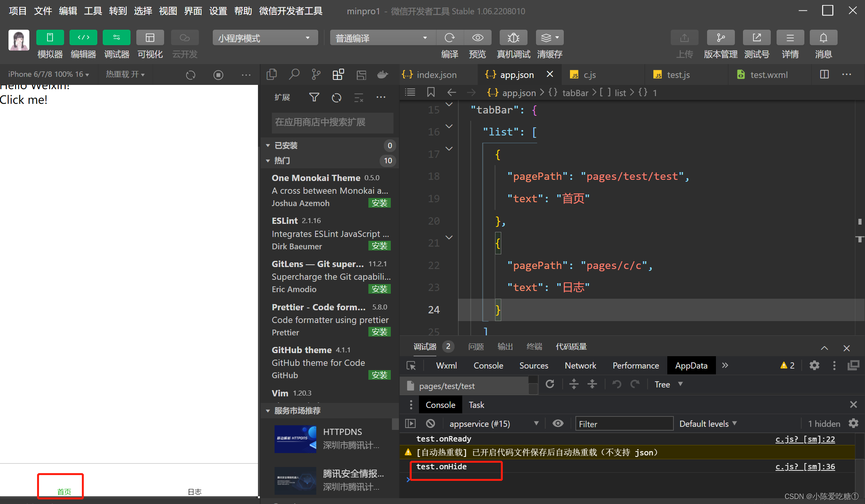Image resolution: width=865 pixels, height=504 pixels.
Task: Toggle the console live expression eye icon
Action: (x=558, y=424)
